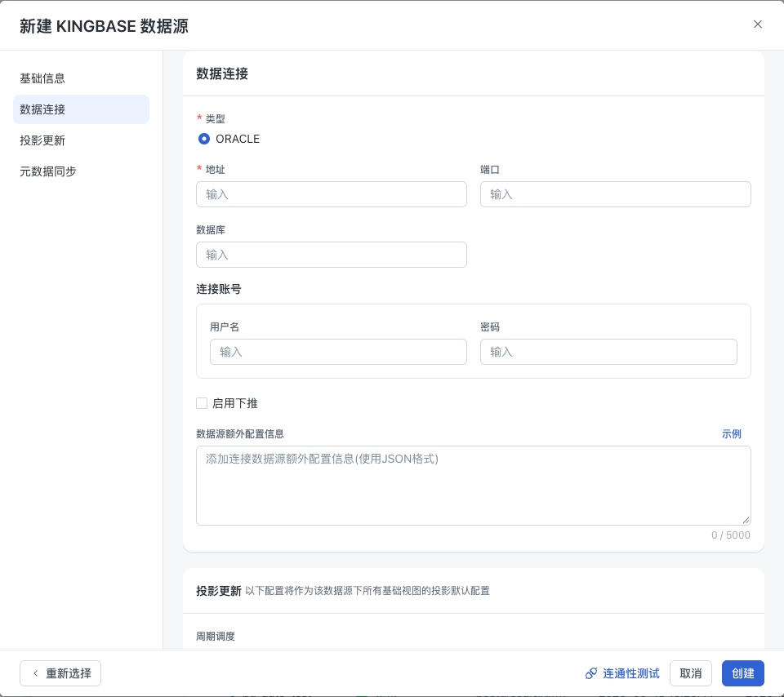
Task: Focus the 用户名 input field
Action: [x=338, y=352]
